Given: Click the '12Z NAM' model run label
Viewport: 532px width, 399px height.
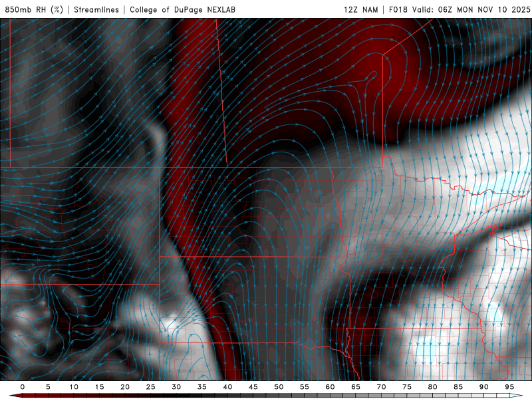Looking at the screenshot, I should pos(360,9).
